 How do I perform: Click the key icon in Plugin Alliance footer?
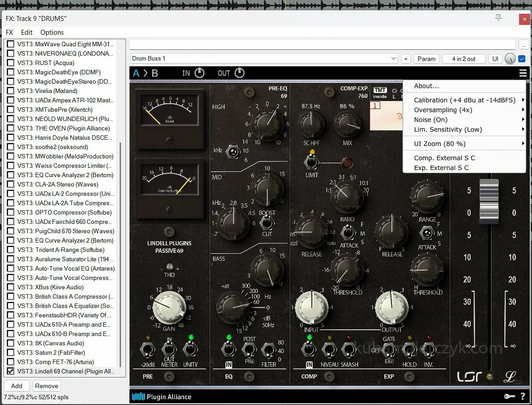510,397
